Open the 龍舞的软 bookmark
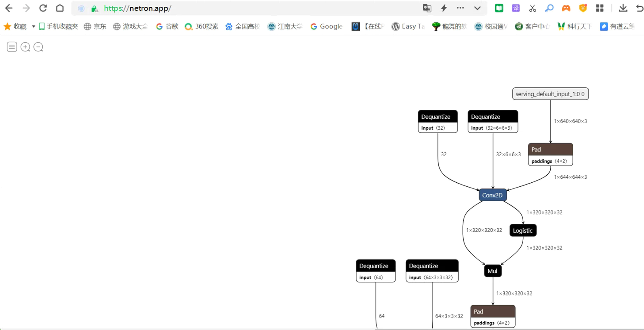Screen dimensions: 644x330 pos(449,27)
